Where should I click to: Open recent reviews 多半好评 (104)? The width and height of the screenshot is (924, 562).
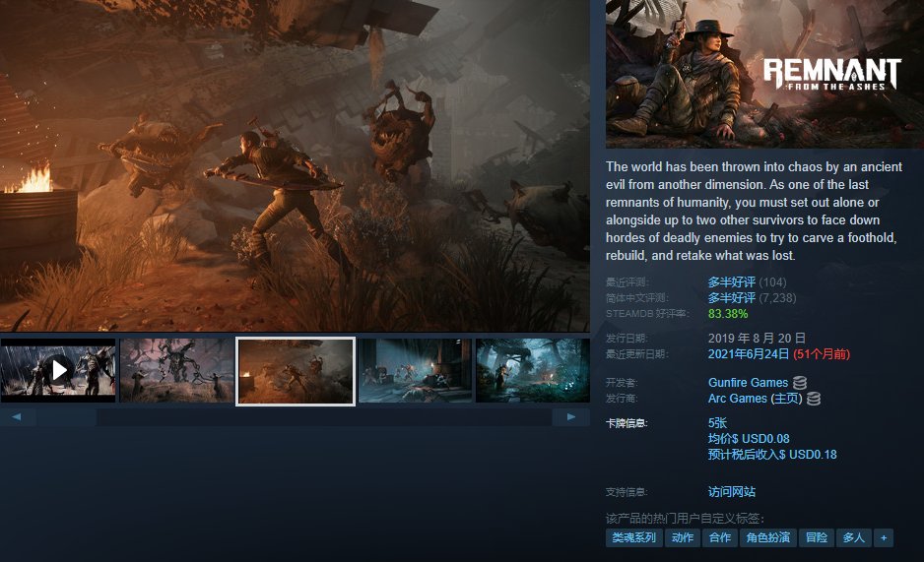click(x=747, y=281)
